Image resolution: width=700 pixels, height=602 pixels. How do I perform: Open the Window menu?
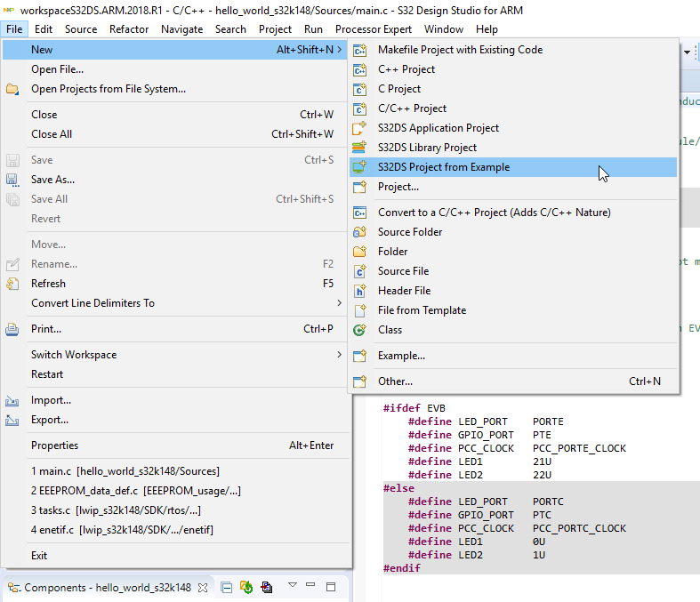444,29
